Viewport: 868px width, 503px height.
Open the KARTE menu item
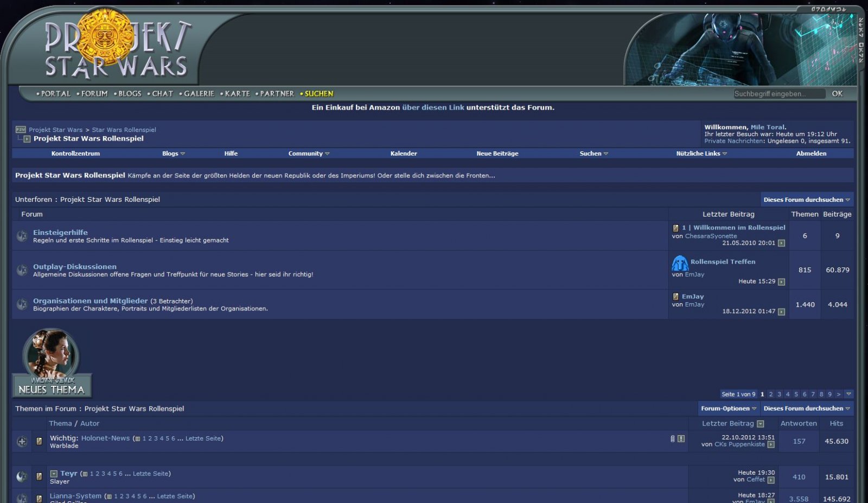pos(238,94)
